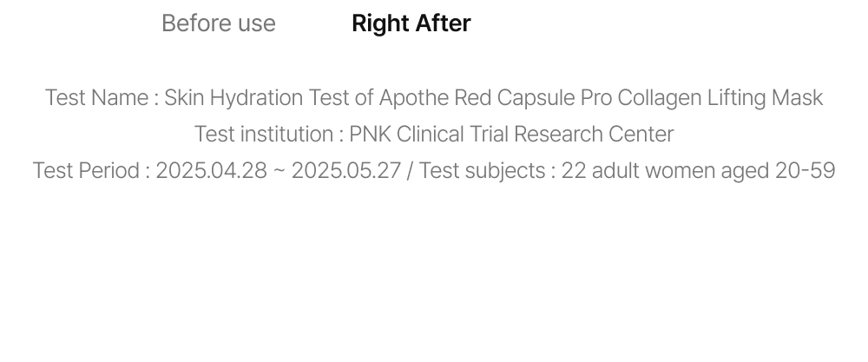Click the end date 2025.05.27

(346, 171)
